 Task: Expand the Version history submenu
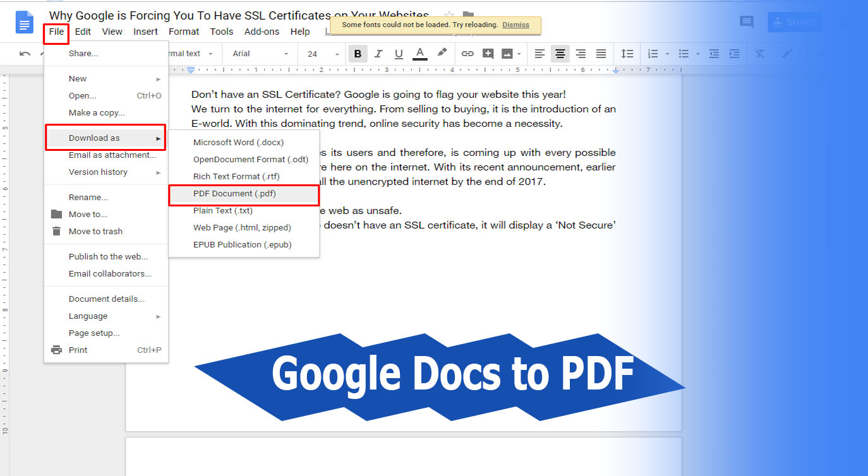(106, 172)
